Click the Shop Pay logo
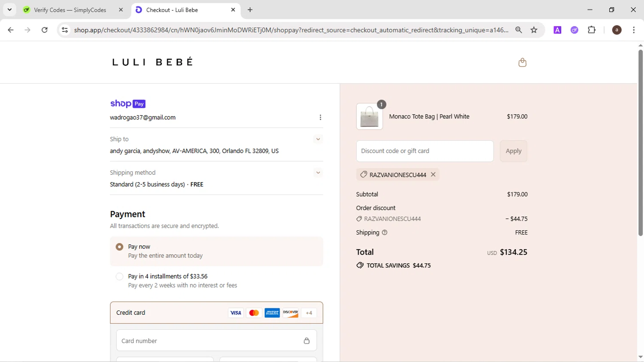Viewport: 644px width, 362px height. click(x=128, y=103)
